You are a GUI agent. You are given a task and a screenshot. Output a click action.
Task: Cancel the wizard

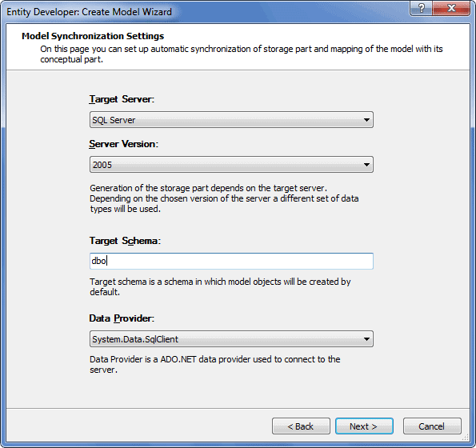point(432,426)
